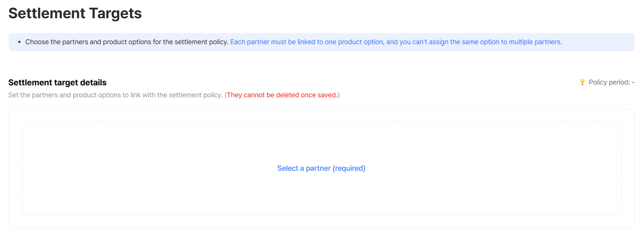The width and height of the screenshot is (644, 237).
Task: Select the 'Settlement target details' section heading
Action: 57,82
